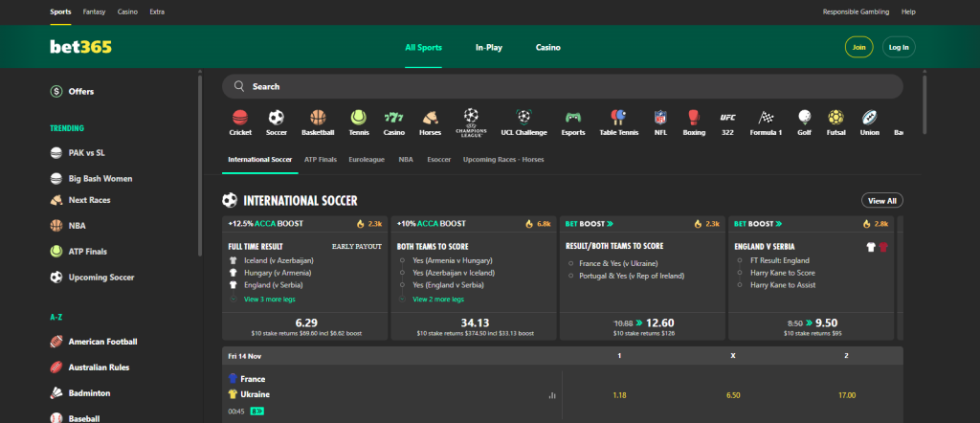This screenshot has height=423, width=980.
Task: Open Extra in top menu
Action: 157,11
